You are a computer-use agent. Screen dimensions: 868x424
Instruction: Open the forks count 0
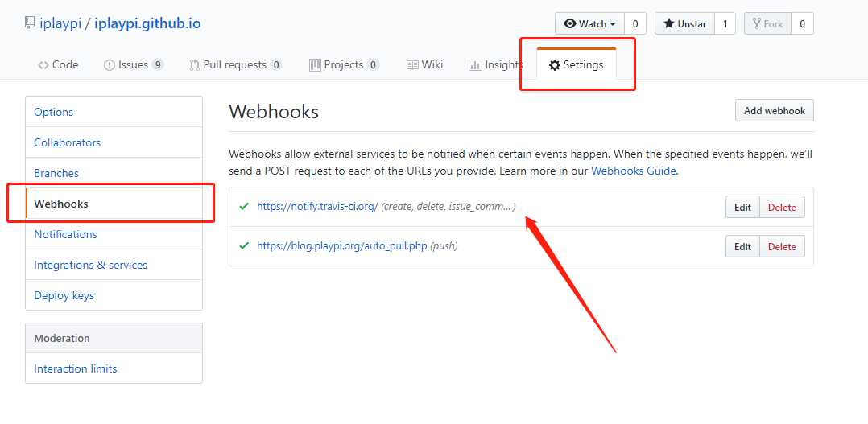(x=802, y=24)
